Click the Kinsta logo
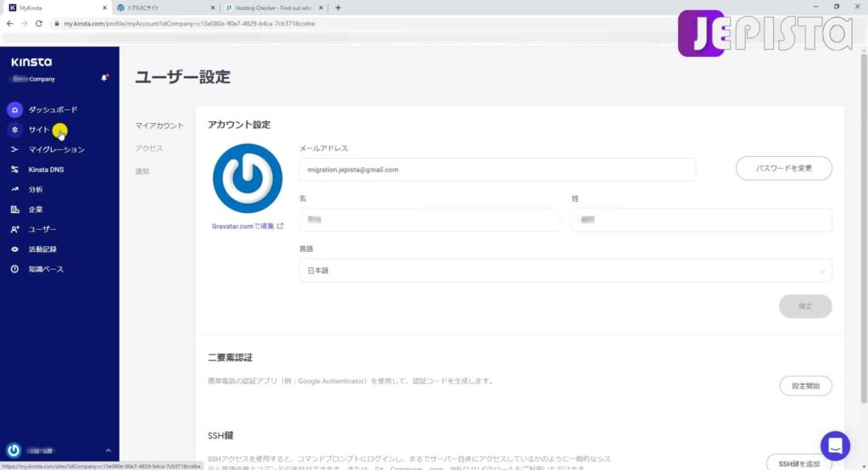This screenshot has width=868, height=470. tap(31, 62)
